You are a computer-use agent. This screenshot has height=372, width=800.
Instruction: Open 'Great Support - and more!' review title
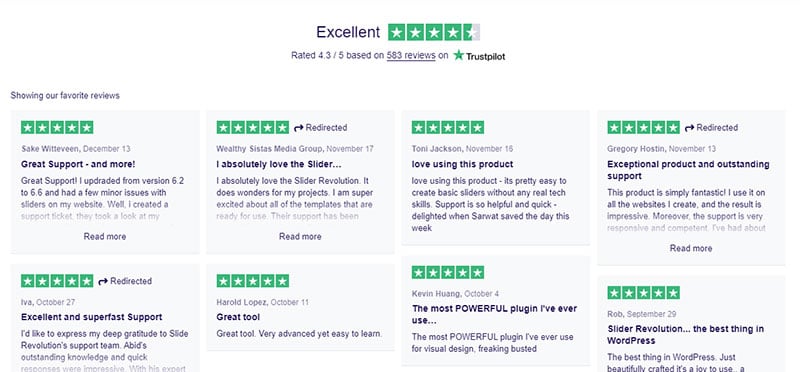[x=78, y=164]
